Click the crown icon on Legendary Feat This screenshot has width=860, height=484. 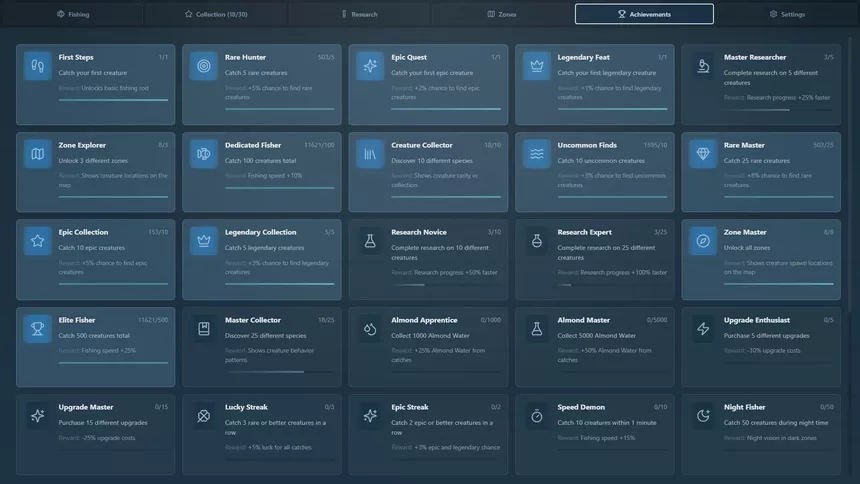[x=536, y=66]
